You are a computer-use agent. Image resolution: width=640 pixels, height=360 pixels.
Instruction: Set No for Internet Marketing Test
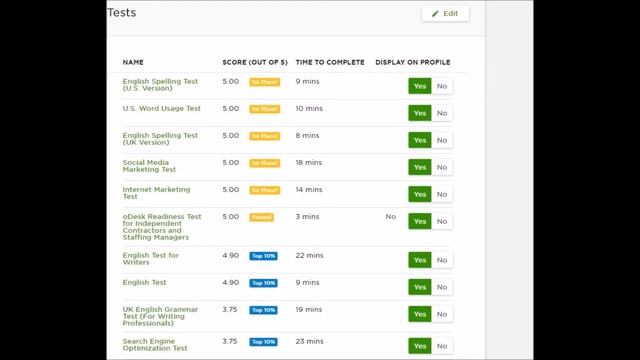point(442,194)
